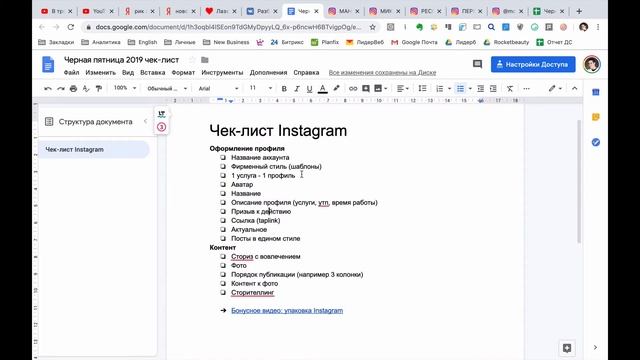Open editing mode pencil dropdown
The height and width of the screenshot is (360, 640).
pyautogui.click(x=555, y=89)
